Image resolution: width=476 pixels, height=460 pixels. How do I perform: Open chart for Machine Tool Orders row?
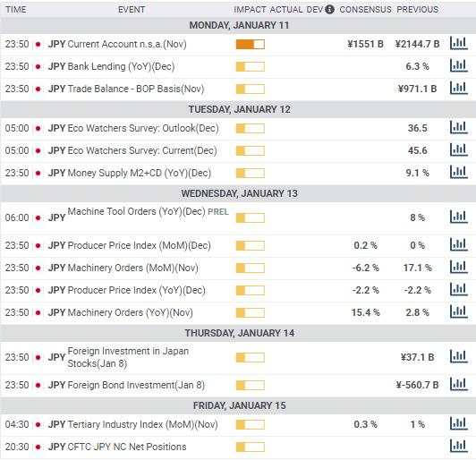[x=458, y=217]
